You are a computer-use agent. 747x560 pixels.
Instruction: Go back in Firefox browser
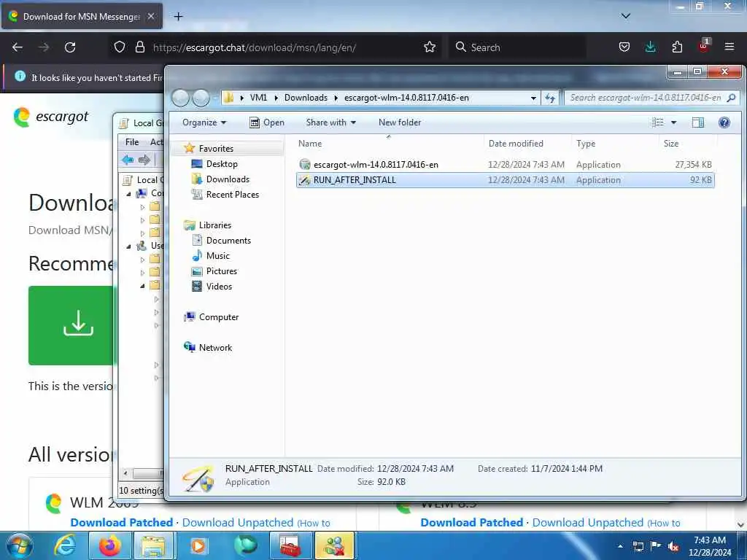[18, 47]
